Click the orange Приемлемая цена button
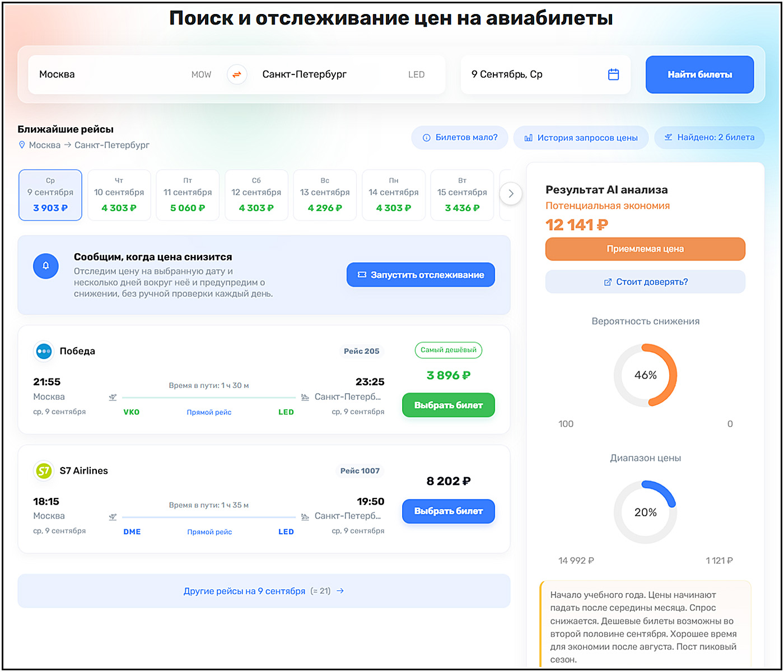Viewport: 784px width, 672px height. (645, 249)
